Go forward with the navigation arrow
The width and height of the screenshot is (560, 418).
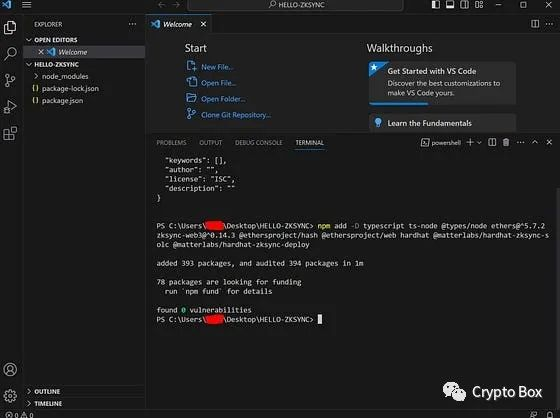pos(176,5)
